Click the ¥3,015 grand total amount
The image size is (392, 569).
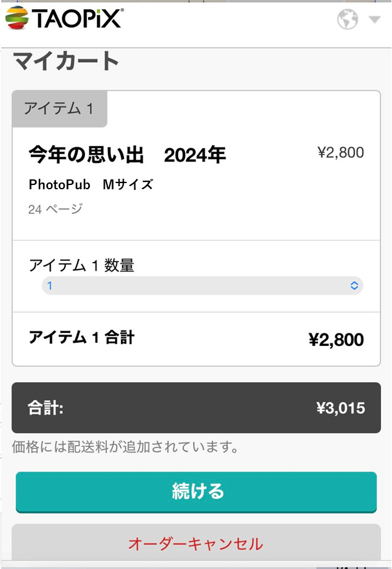340,408
